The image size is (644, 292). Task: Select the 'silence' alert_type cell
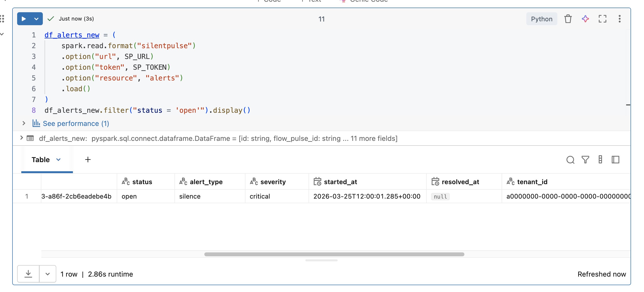pos(210,196)
